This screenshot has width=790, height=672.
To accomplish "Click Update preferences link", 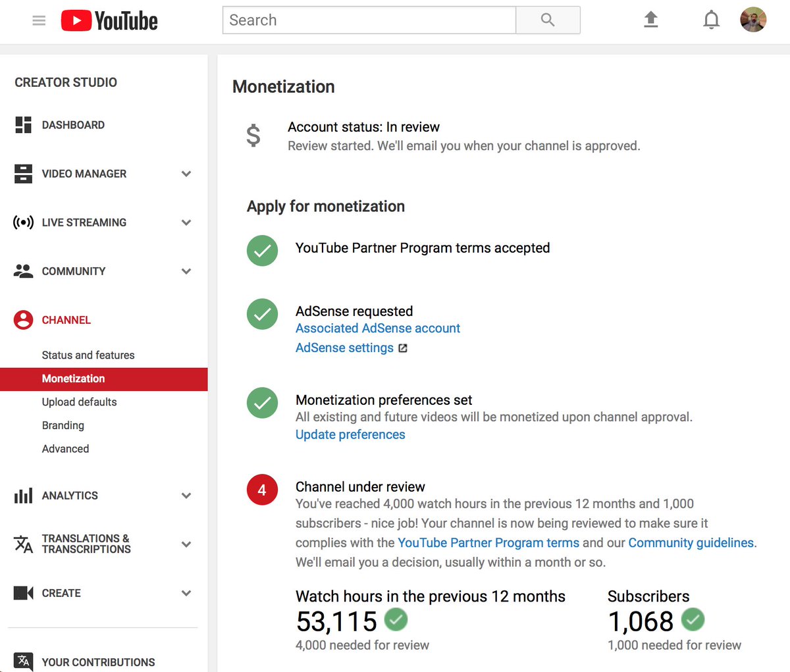I will coord(350,435).
